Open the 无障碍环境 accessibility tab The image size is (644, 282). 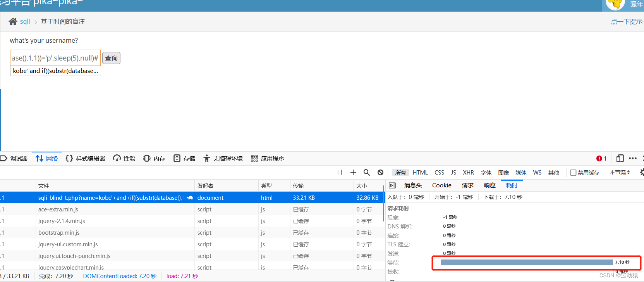[223, 158]
